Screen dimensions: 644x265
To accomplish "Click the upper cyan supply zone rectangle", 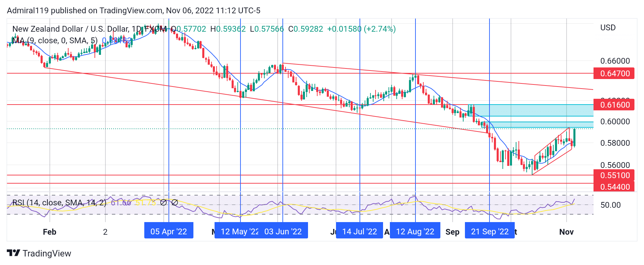I will click(x=531, y=110).
